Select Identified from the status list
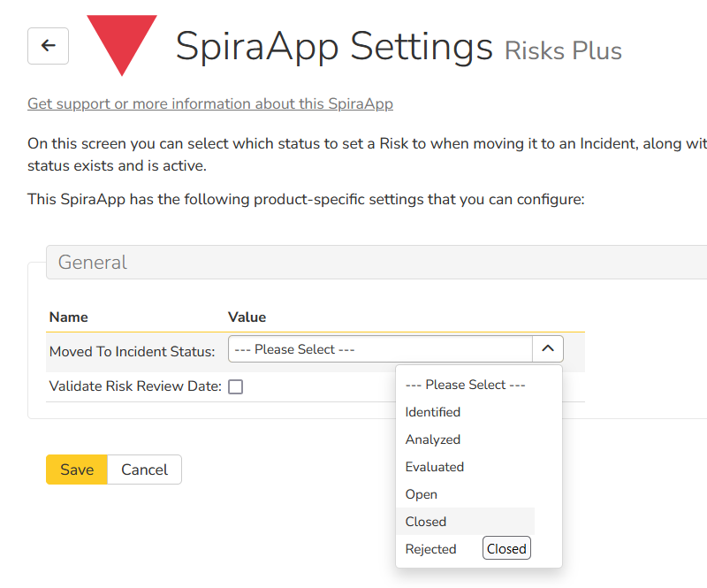 click(433, 412)
